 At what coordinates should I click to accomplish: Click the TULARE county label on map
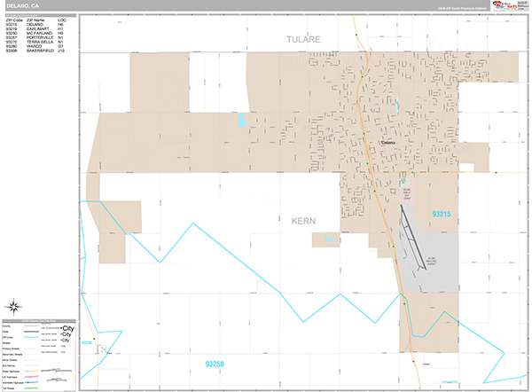click(x=303, y=39)
